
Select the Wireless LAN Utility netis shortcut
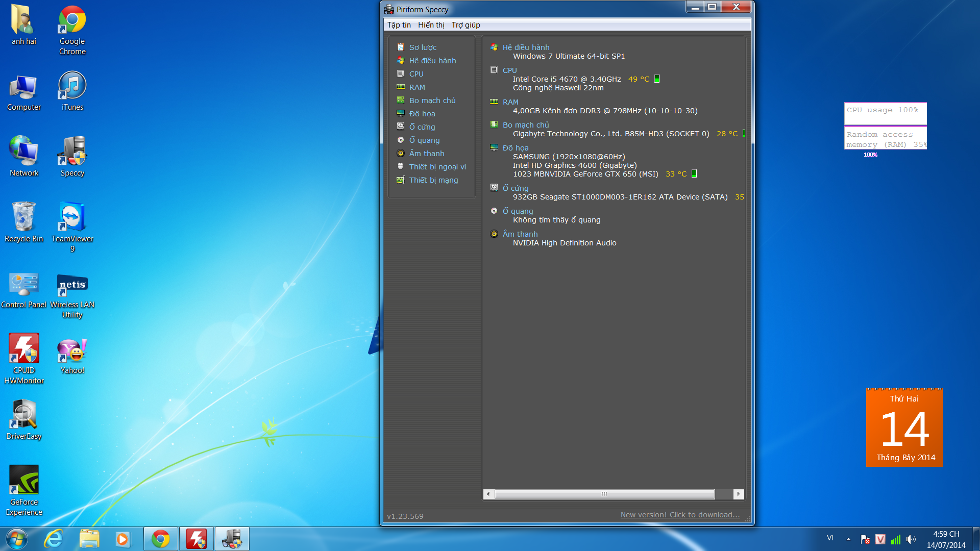pos(72,296)
